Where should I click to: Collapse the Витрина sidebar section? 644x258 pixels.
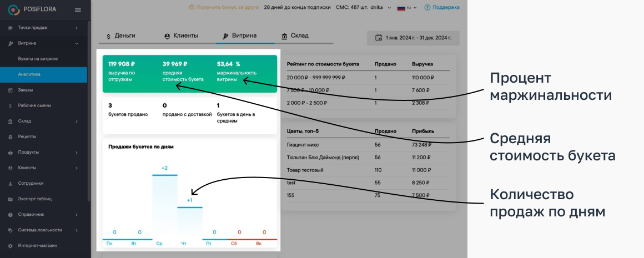click(x=77, y=43)
